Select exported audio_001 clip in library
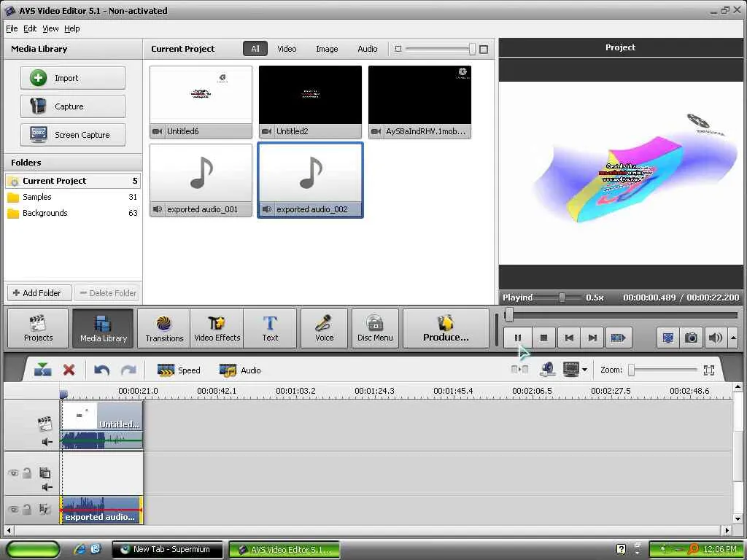Image resolution: width=747 pixels, height=560 pixels. click(201, 180)
